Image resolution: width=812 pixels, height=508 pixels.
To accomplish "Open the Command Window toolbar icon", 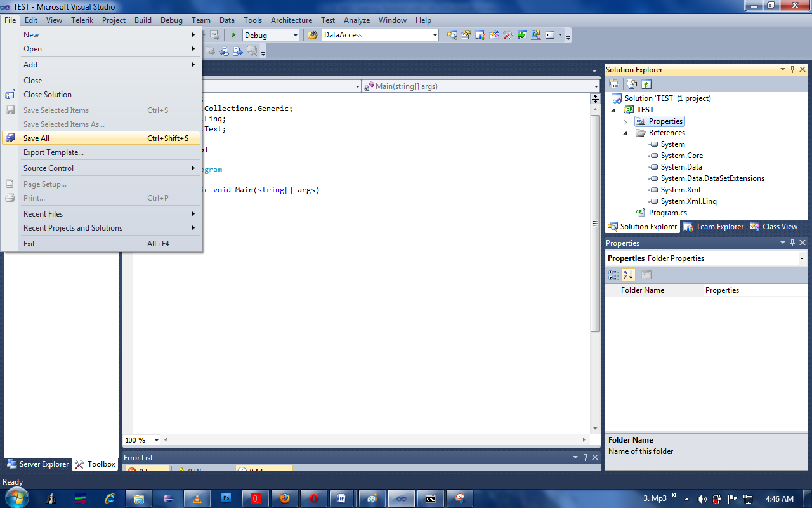I will click(550, 36).
